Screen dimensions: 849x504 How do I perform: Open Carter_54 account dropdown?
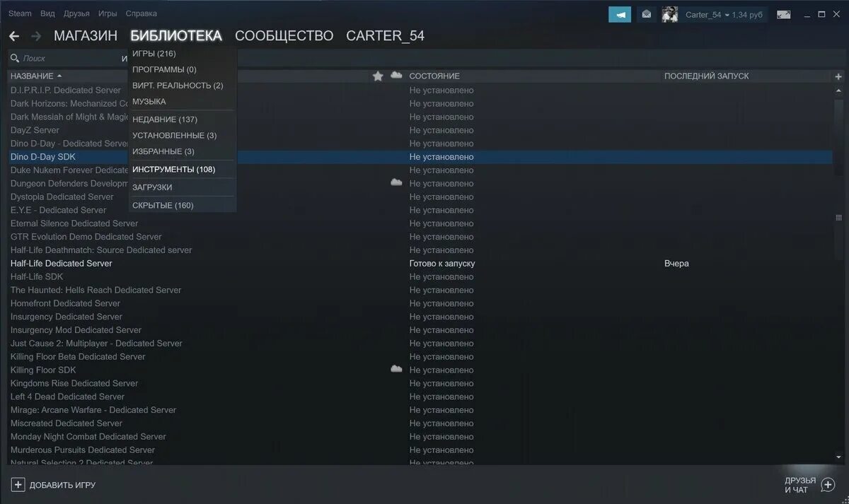[x=724, y=15]
